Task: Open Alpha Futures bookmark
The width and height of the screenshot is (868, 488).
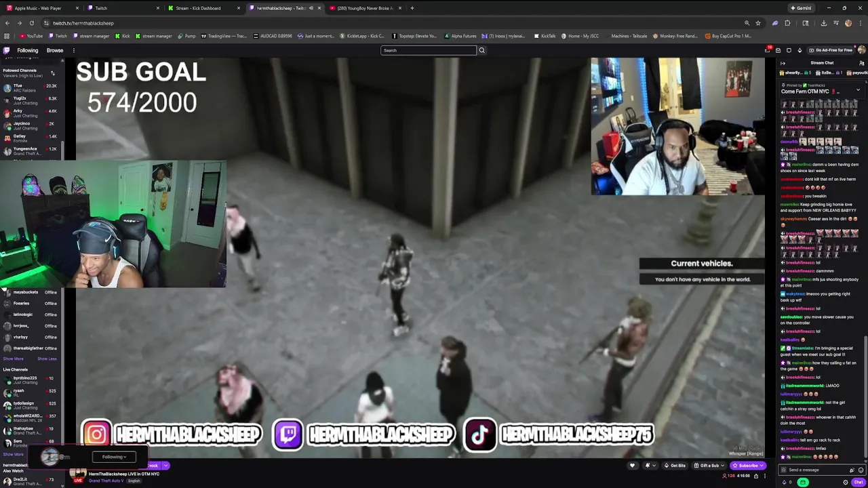Action: click(460, 36)
